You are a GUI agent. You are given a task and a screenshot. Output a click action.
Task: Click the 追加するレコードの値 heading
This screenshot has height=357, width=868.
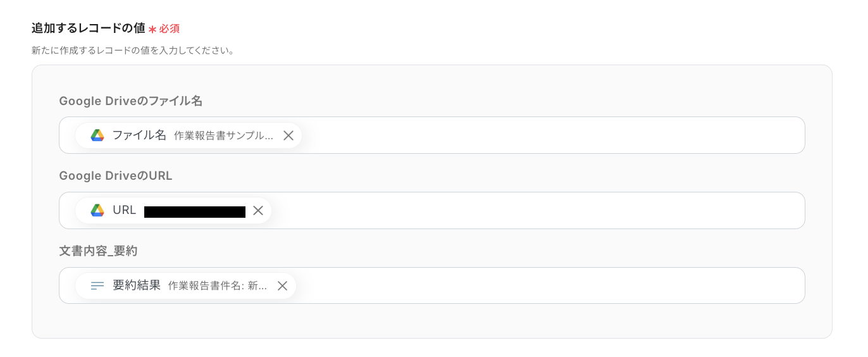coord(88,28)
